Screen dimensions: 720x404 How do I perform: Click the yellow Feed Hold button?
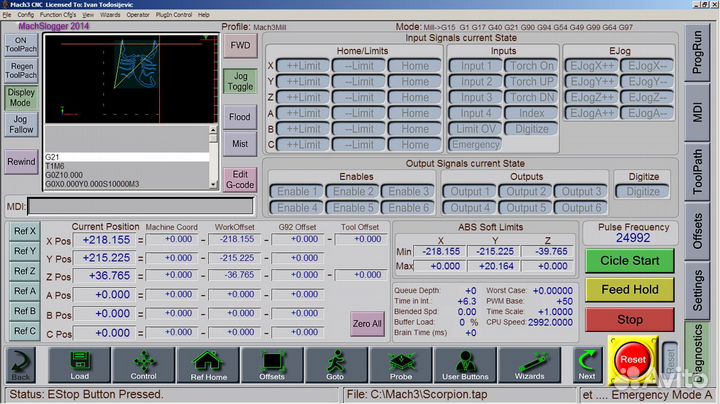coord(629,290)
